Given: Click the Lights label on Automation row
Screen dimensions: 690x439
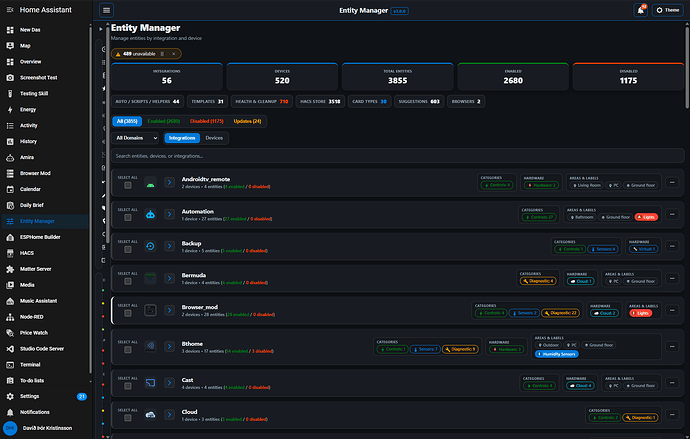Looking at the screenshot, I should point(646,217).
